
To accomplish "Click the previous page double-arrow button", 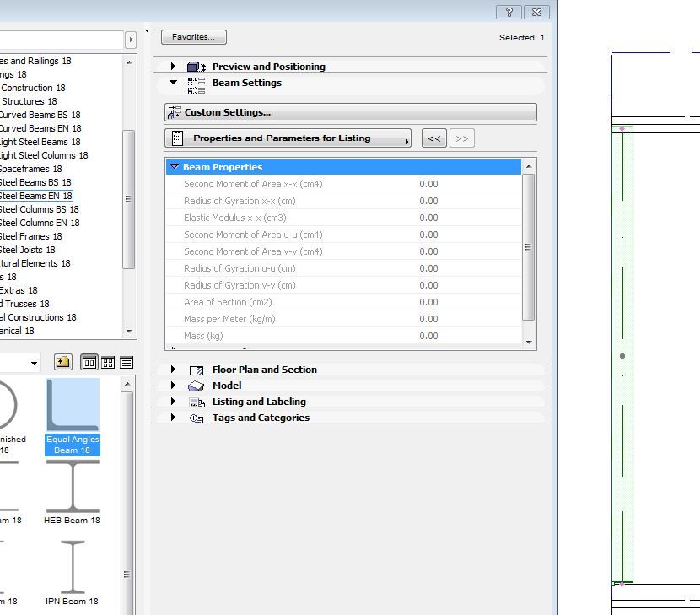I will [x=433, y=138].
